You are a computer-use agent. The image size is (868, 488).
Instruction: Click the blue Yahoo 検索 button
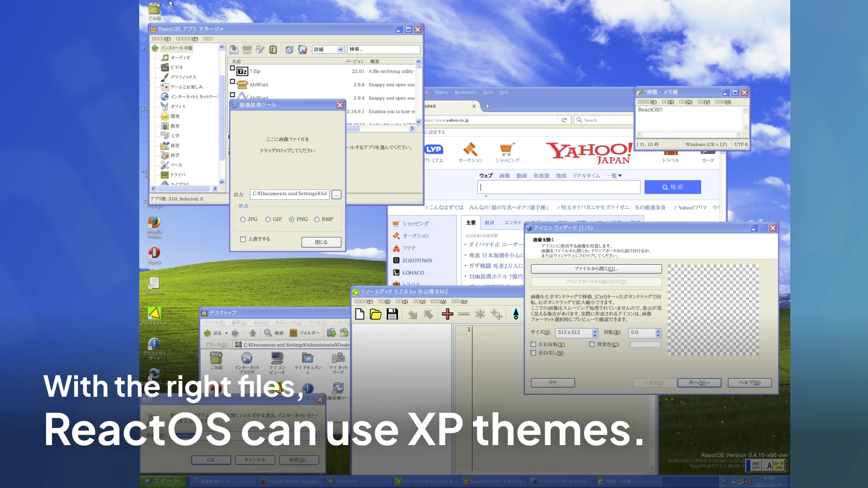[x=672, y=187]
